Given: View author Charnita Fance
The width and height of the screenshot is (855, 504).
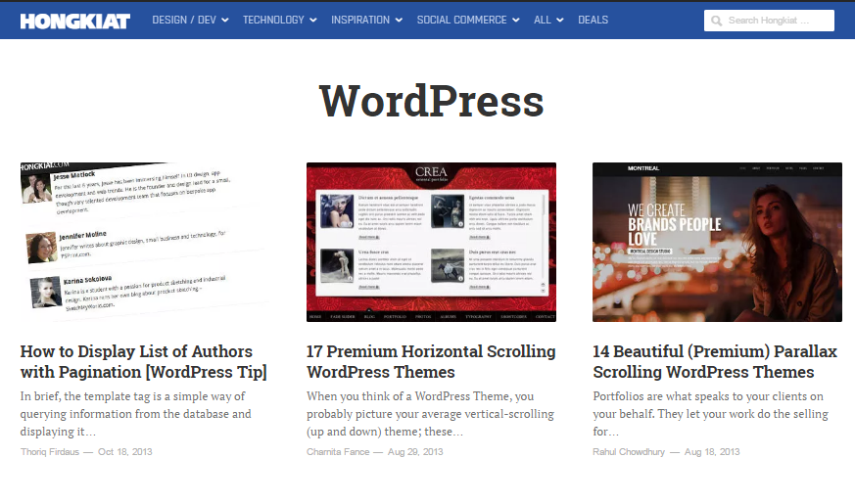Looking at the screenshot, I should pyautogui.click(x=338, y=452).
